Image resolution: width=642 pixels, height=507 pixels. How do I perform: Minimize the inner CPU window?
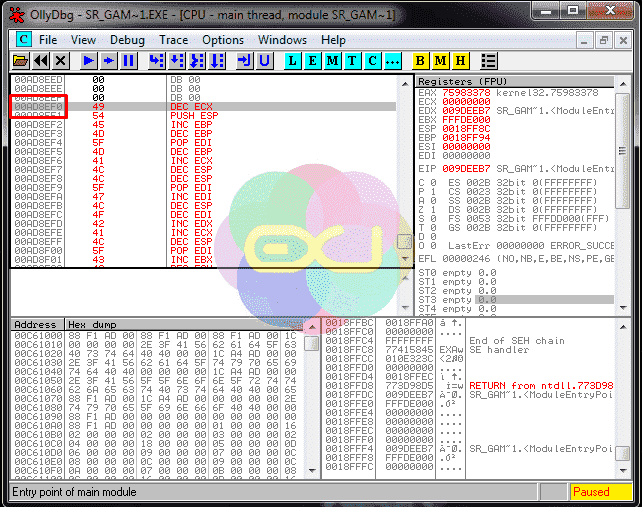[x=585, y=41]
